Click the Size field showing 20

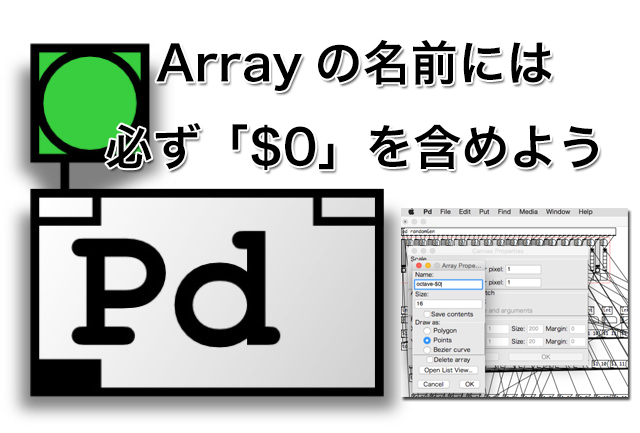534,341
